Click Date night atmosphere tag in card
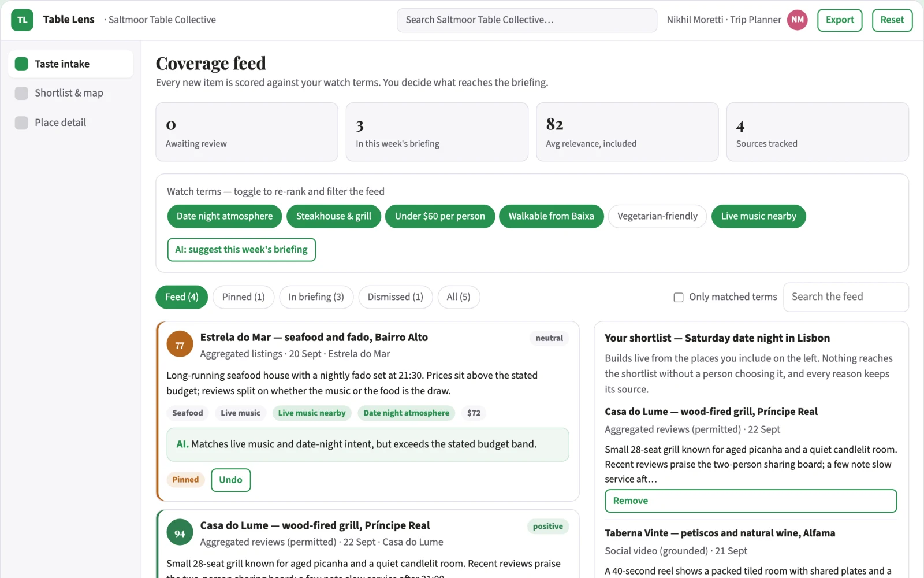 click(x=406, y=413)
